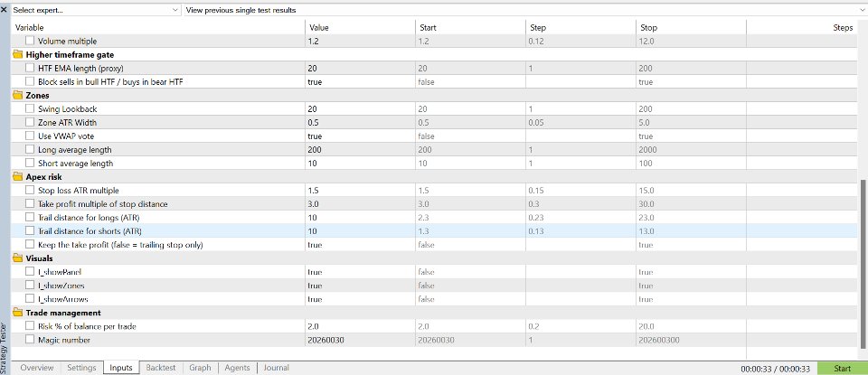Click the Value column header
The image size is (868, 375).
click(360, 28)
